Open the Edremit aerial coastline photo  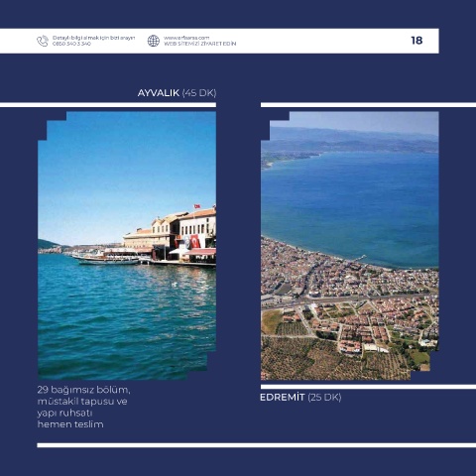[x=350, y=245]
